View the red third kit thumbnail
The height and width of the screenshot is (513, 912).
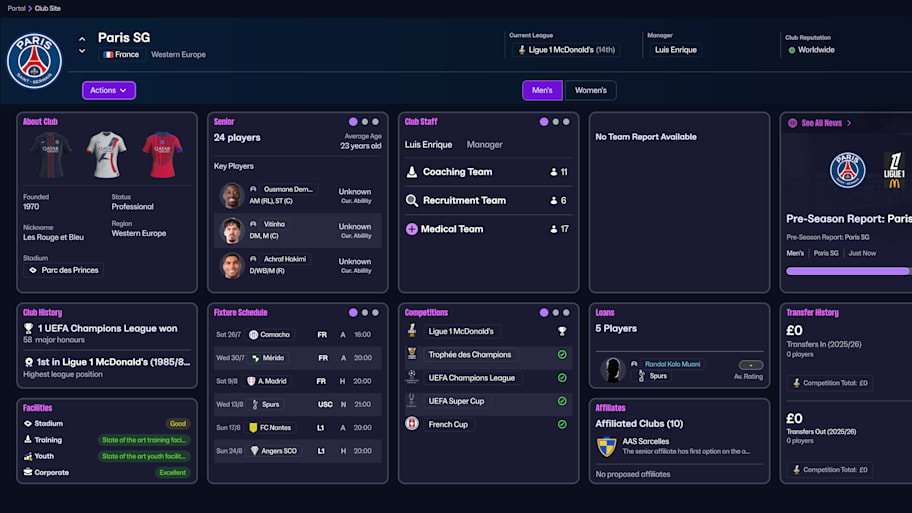tap(162, 154)
